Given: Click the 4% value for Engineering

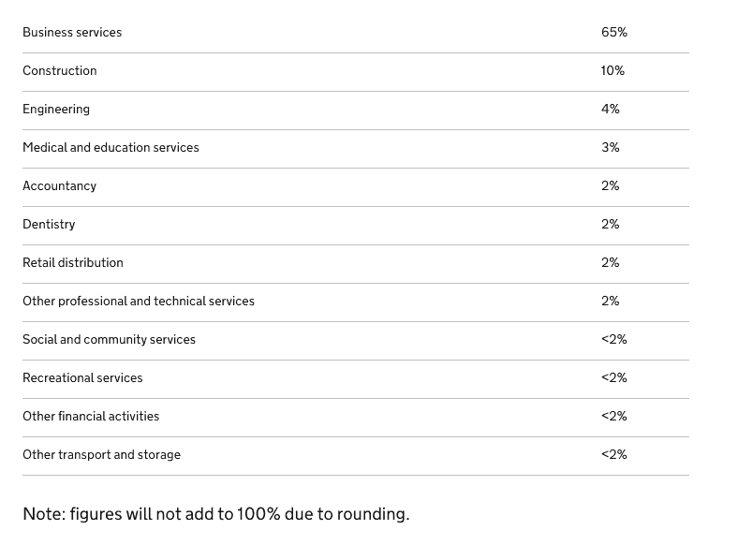Looking at the screenshot, I should pos(611,109).
